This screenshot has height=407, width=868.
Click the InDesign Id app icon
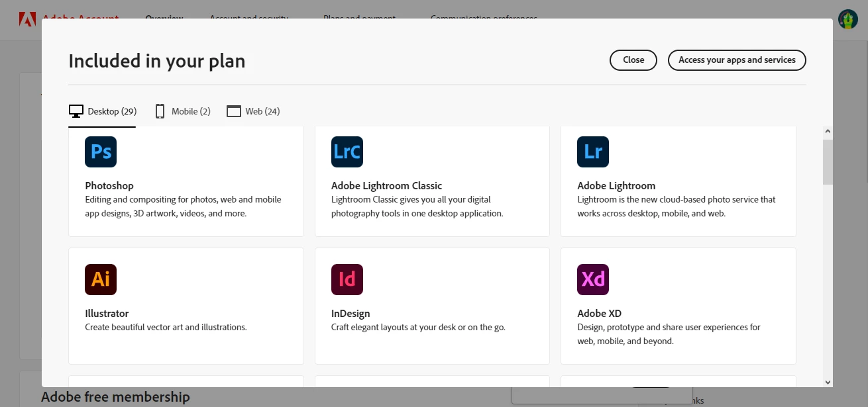[x=347, y=279]
